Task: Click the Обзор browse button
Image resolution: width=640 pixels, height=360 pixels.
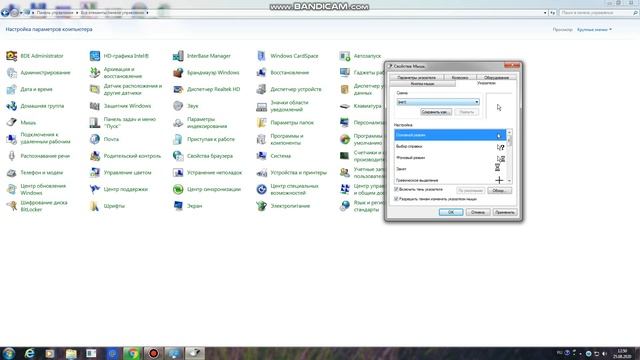Action: (499, 191)
